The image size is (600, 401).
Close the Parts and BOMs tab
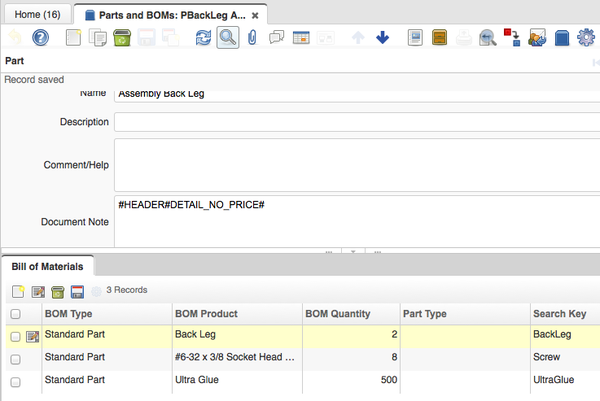pyautogui.click(x=256, y=14)
